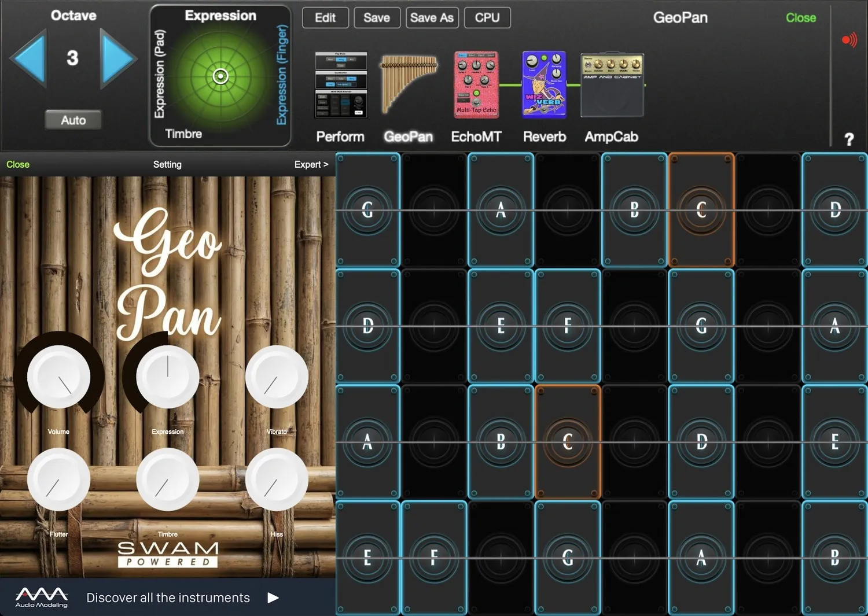The height and width of the screenshot is (616, 868).
Task: Click the octave number 3 display
Action: click(72, 58)
